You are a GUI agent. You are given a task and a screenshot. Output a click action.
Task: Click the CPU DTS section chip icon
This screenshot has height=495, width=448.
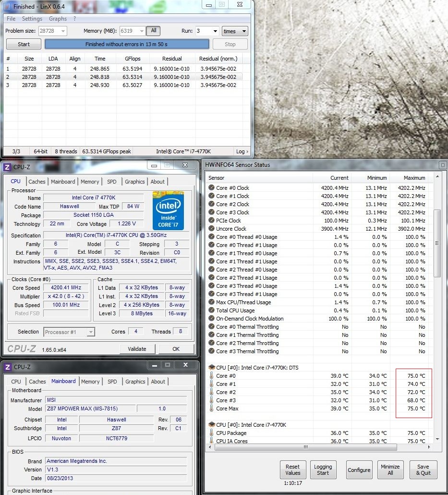pos(211,368)
